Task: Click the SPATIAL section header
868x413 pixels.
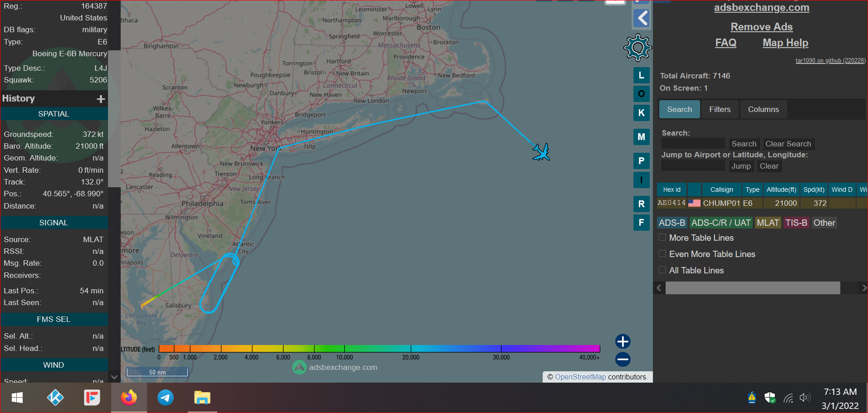Action: click(x=54, y=114)
